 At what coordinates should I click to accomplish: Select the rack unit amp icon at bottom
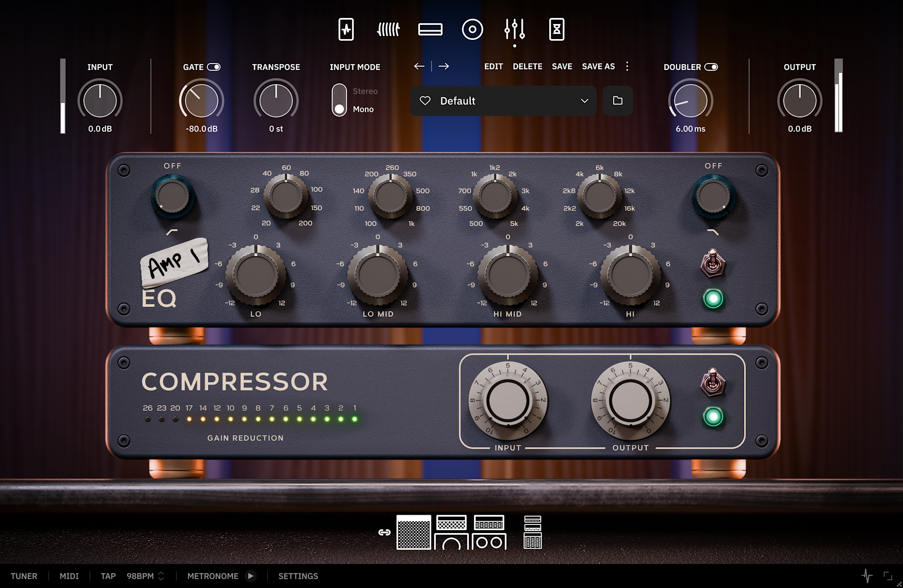532,532
